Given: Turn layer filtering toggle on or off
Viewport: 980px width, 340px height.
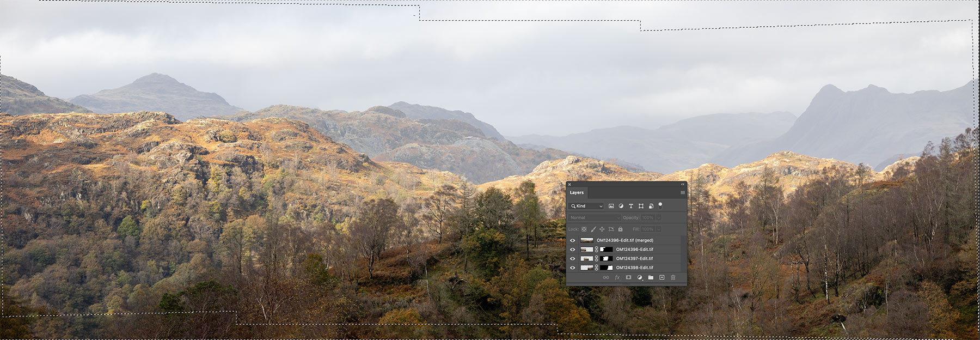Looking at the screenshot, I should coord(660,205).
